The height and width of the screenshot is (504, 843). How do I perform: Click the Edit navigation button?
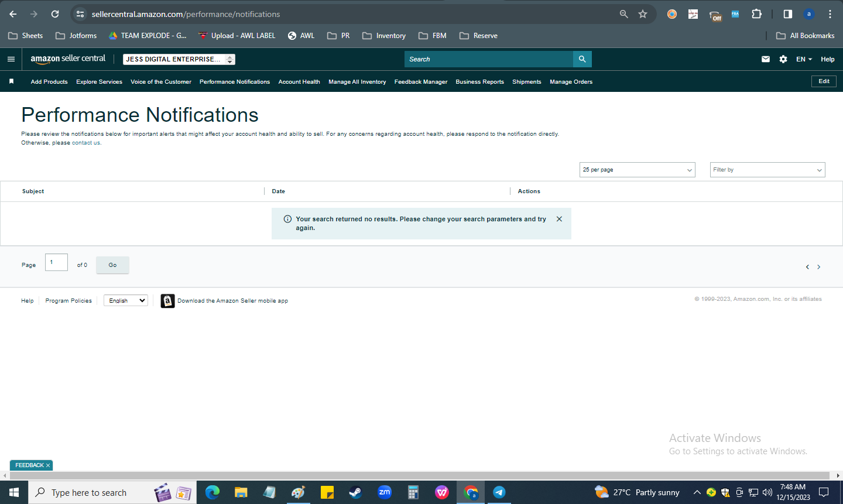click(x=824, y=81)
